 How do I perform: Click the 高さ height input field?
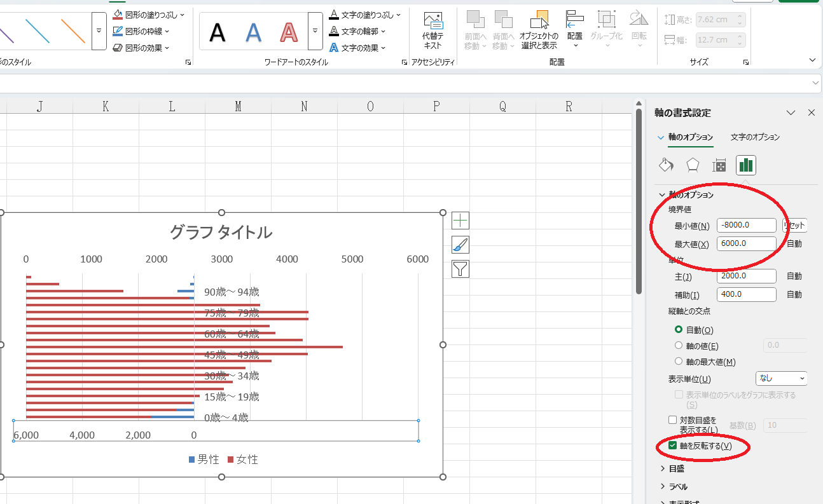721,20
